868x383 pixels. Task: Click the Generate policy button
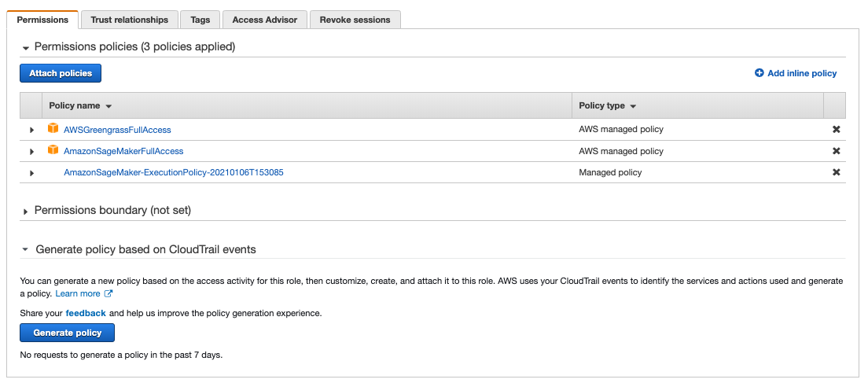click(68, 333)
